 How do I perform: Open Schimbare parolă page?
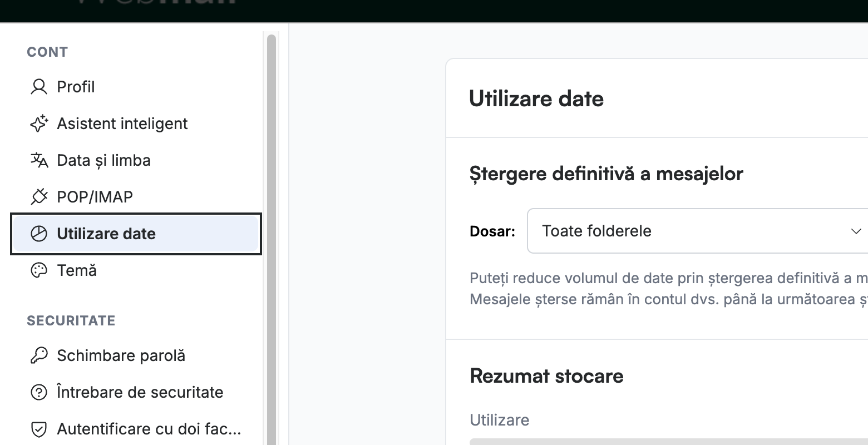tap(136, 355)
